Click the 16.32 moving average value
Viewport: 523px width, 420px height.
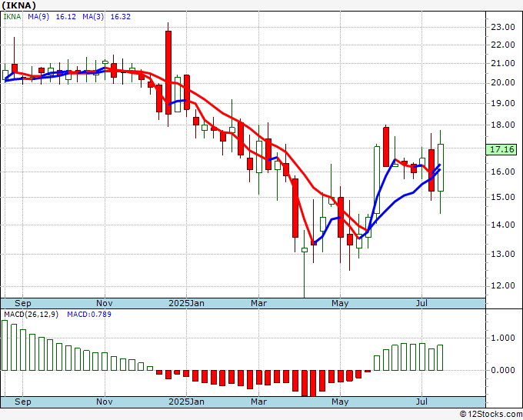[121, 17]
